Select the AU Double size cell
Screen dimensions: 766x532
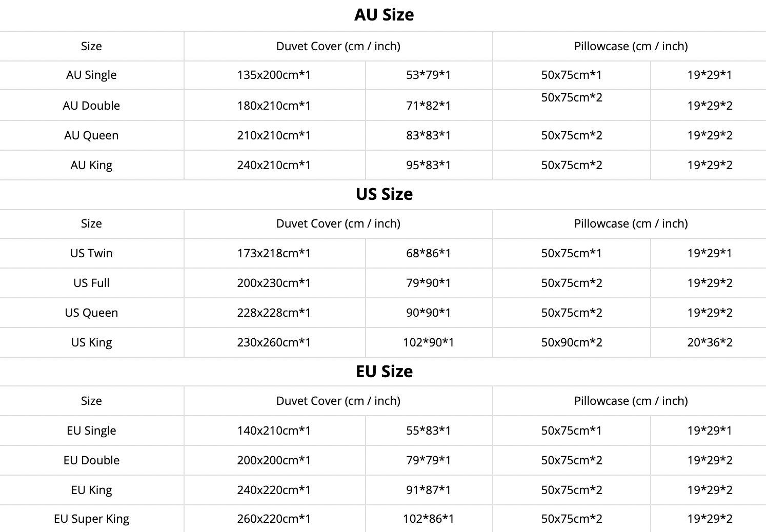(x=91, y=106)
